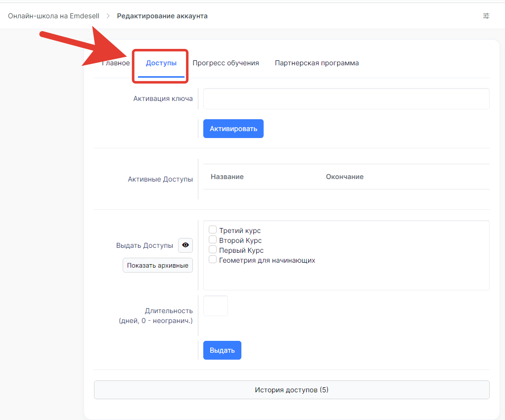Click the Окончание column header
This screenshot has height=420, width=505.
coord(344,177)
